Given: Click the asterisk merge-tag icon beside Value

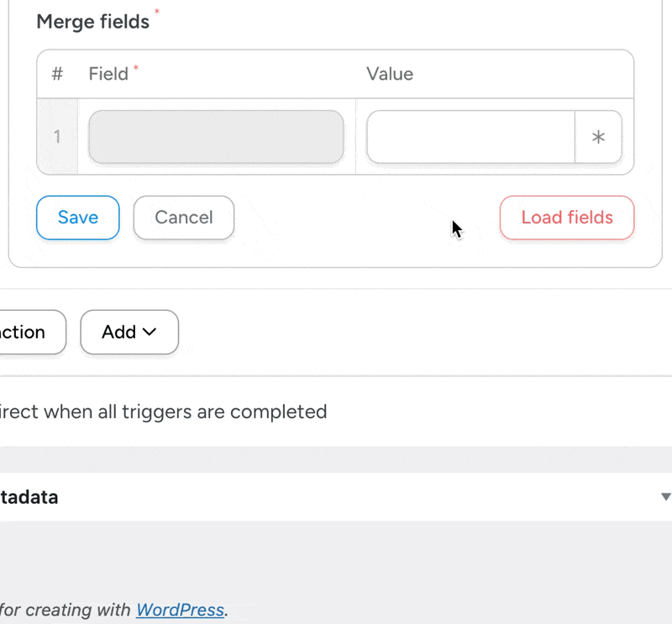Looking at the screenshot, I should [598, 137].
